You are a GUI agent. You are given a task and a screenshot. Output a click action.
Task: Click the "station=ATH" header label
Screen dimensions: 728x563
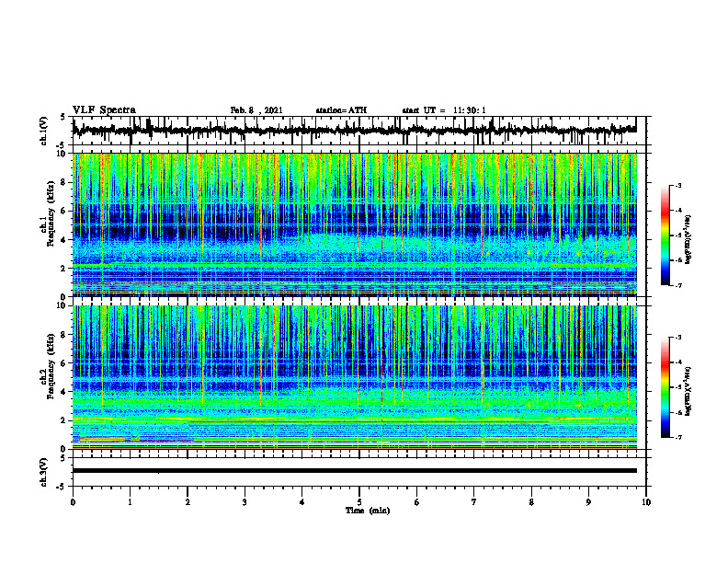341,110
